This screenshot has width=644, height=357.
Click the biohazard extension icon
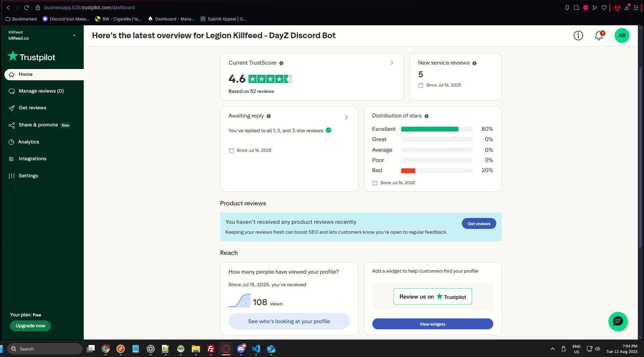[x=617, y=8]
